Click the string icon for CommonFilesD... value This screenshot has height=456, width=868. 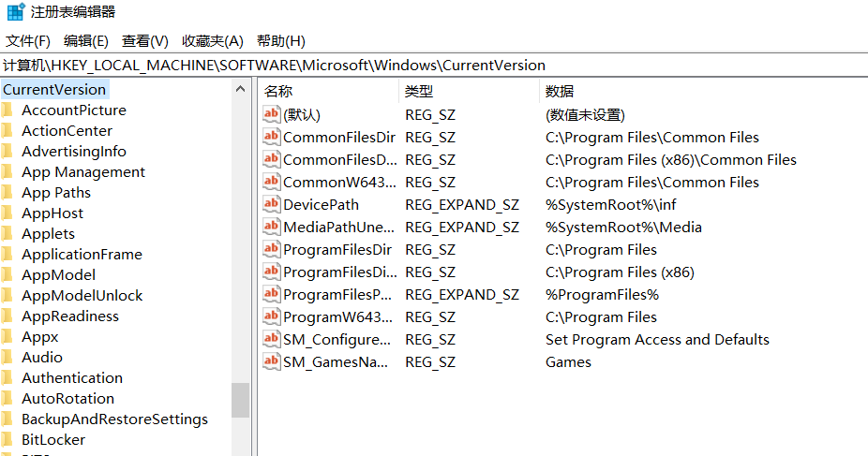click(x=271, y=159)
